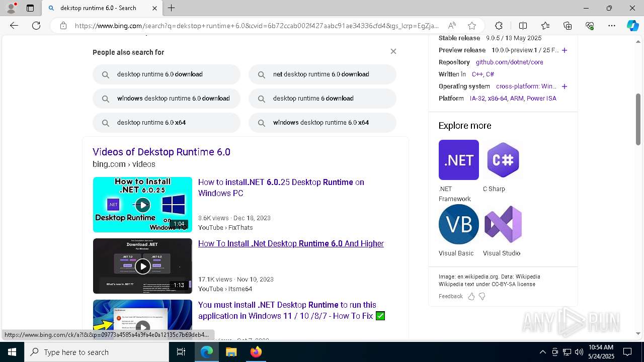This screenshot has height=362, width=644.
Task: Open the C++ language link
Action: [477, 74]
